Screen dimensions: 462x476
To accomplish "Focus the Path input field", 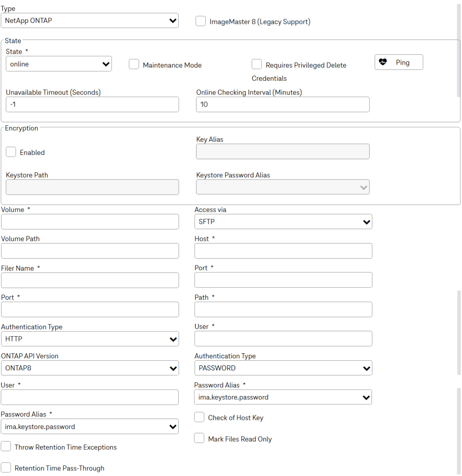I will click(283, 309).
